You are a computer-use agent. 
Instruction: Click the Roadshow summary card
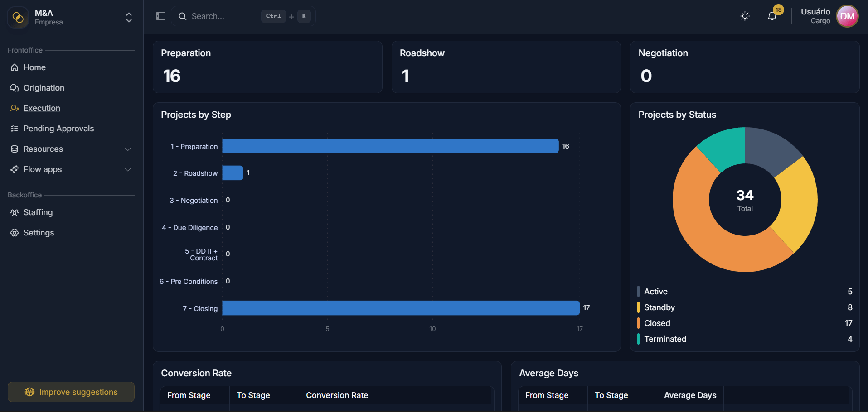pos(506,67)
